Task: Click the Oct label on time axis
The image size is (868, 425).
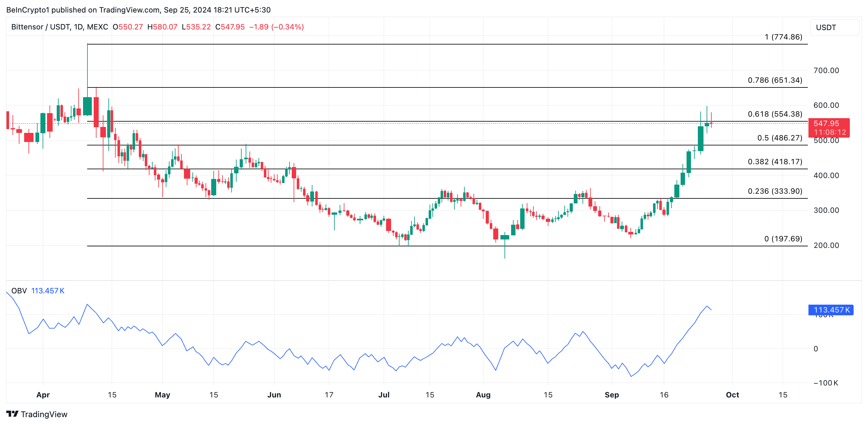Action: [x=732, y=395]
